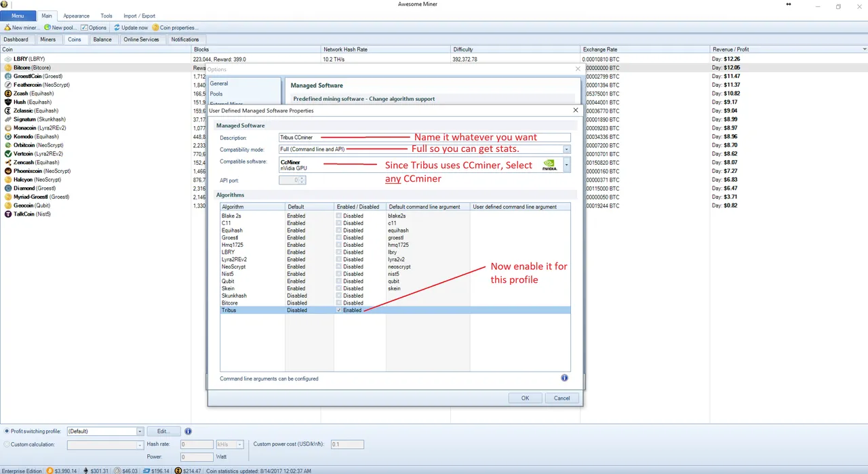Click the Edit button for profit profile
Image resolution: width=868 pixels, height=474 pixels.
coord(163,431)
